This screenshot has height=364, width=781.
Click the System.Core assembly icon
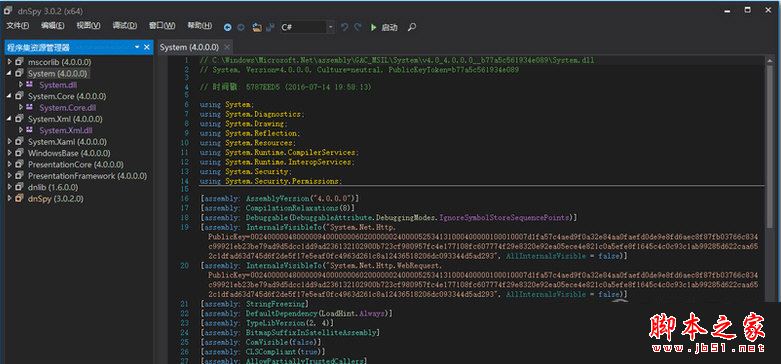[19, 96]
